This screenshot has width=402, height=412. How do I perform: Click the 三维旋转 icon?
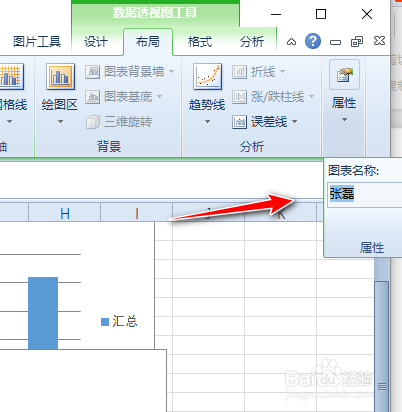tap(92, 122)
